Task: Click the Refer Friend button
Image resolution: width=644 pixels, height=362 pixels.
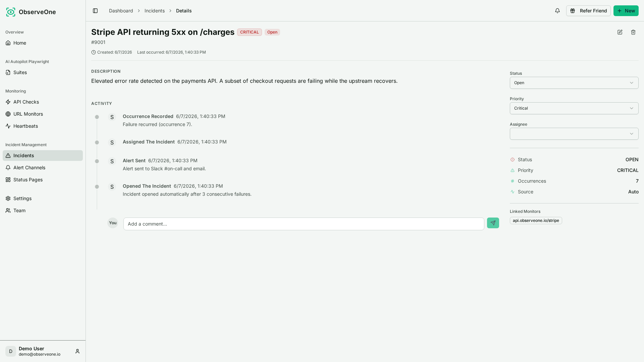Action: [x=588, y=11]
